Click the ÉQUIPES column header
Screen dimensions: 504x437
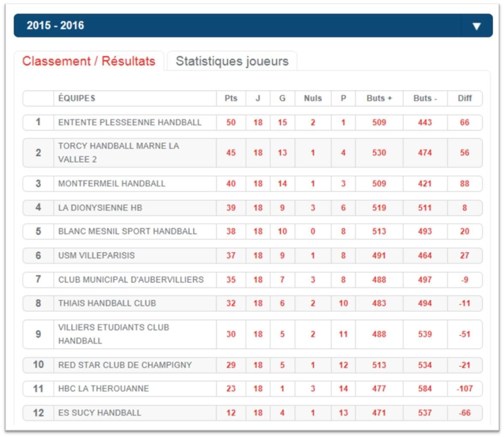point(77,98)
